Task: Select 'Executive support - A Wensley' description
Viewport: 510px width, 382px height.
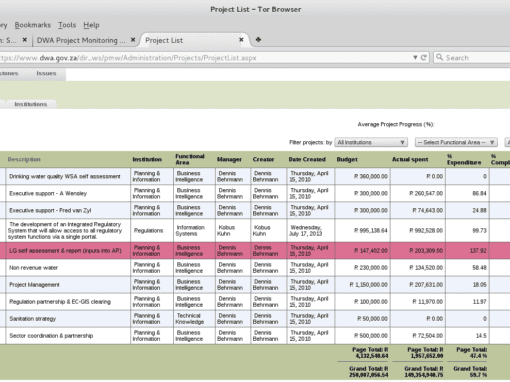Action: (x=48, y=193)
